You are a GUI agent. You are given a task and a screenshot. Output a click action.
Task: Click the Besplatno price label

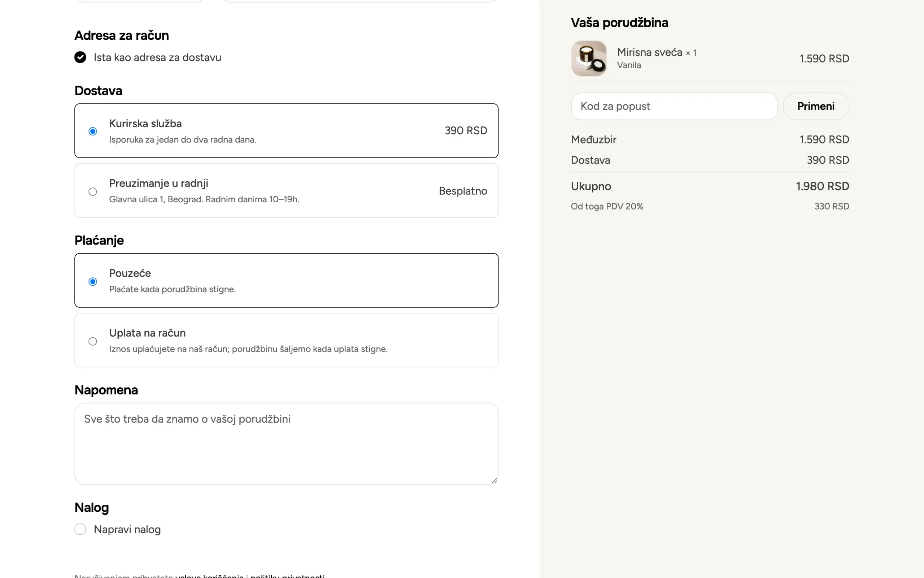(463, 191)
